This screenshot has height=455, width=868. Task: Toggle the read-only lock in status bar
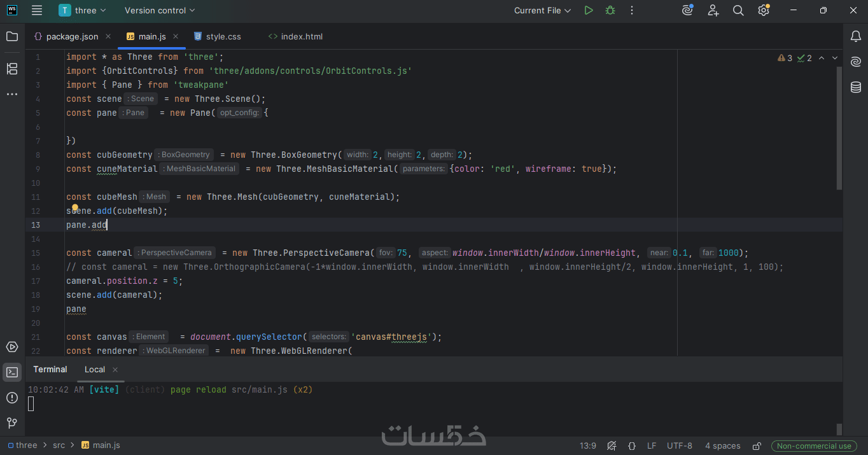tap(757, 446)
